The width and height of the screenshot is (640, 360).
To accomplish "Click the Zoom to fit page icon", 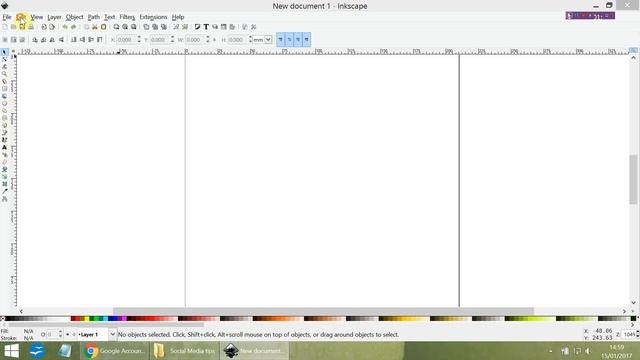I will click(x=133, y=27).
